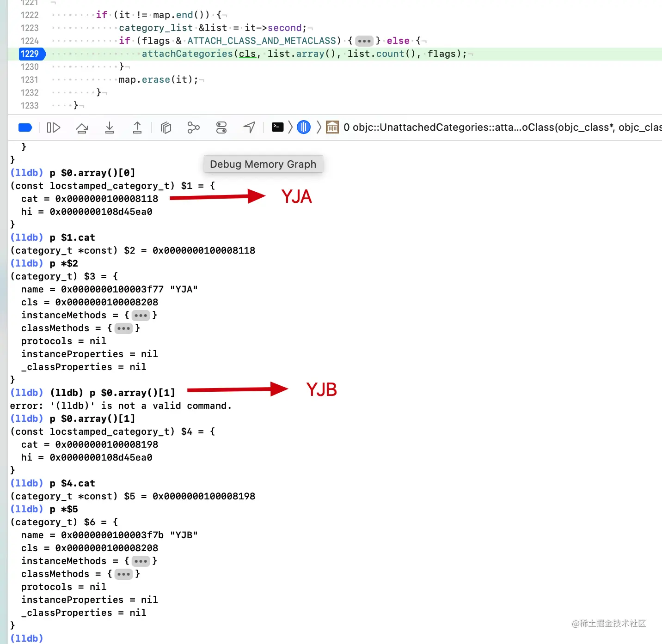Click the blue thread icon in debug breadcrumb
The width and height of the screenshot is (662, 644).
pyautogui.click(x=304, y=128)
